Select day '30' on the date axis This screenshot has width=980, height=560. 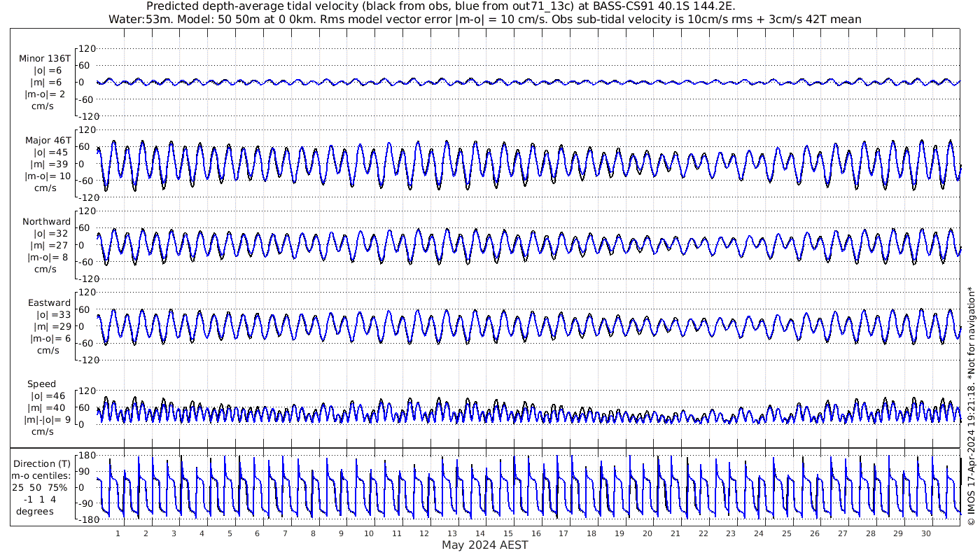click(926, 533)
